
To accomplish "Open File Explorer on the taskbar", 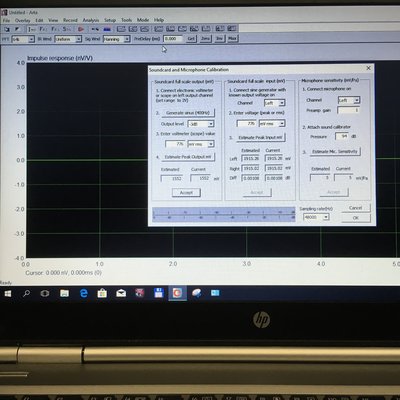I will [x=64, y=293].
